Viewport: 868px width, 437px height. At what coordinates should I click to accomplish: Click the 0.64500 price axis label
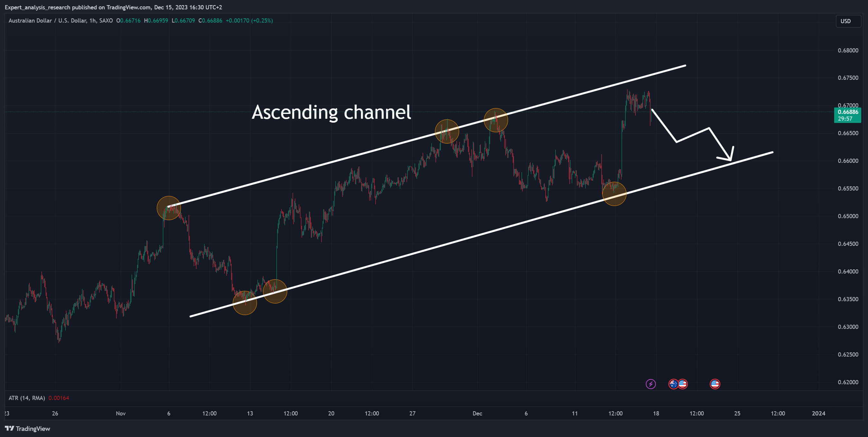click(x=848, y=244)
